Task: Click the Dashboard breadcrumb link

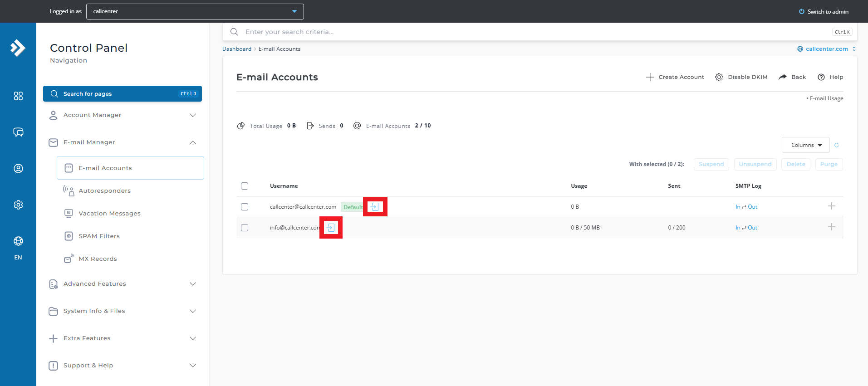Action: click(236, 49)
